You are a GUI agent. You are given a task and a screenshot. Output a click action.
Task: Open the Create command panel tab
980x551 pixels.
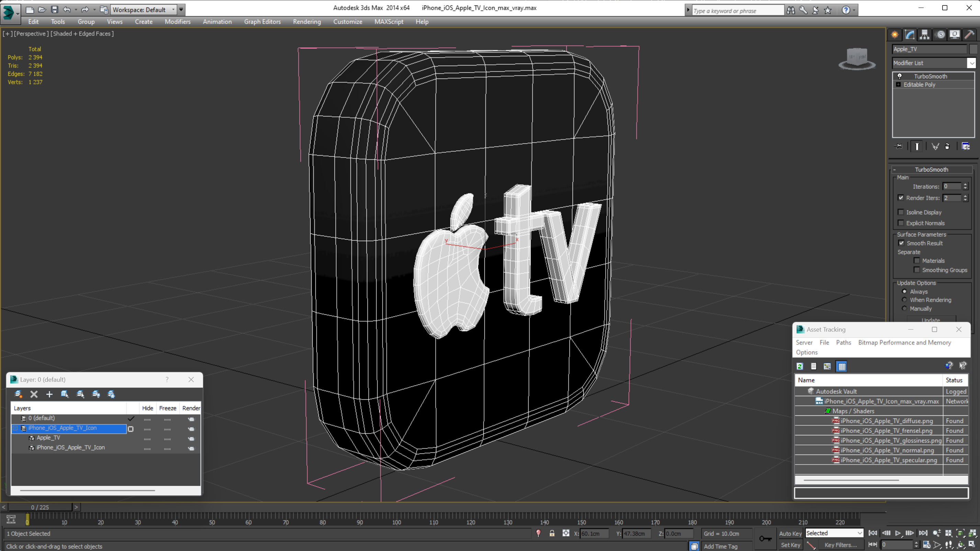pos(895,35)
